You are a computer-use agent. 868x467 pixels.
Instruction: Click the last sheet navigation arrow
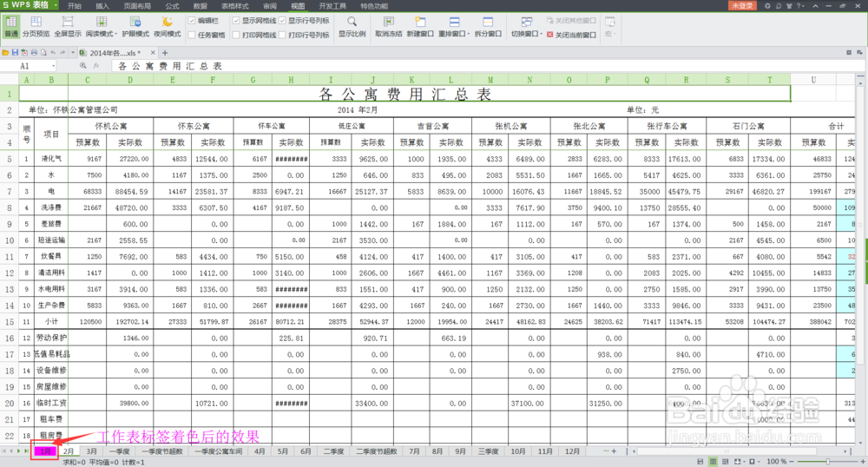click(25, 451)
